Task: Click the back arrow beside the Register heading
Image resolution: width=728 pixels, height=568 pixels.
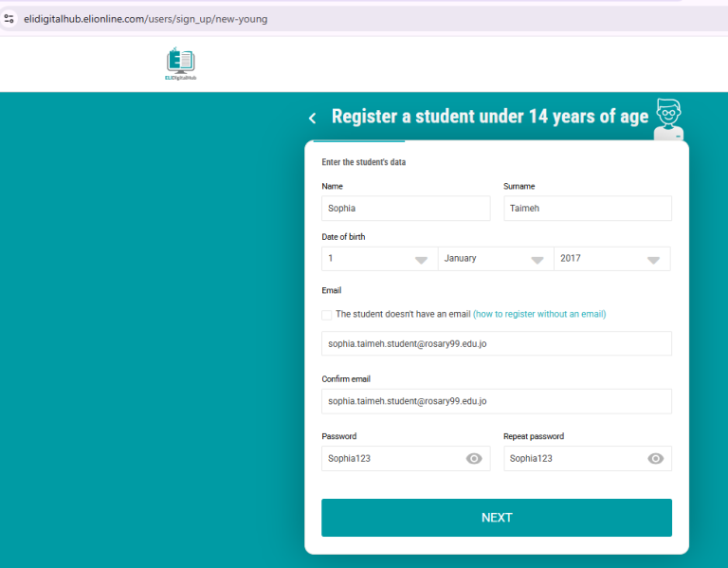Action: tap(313, 118)
